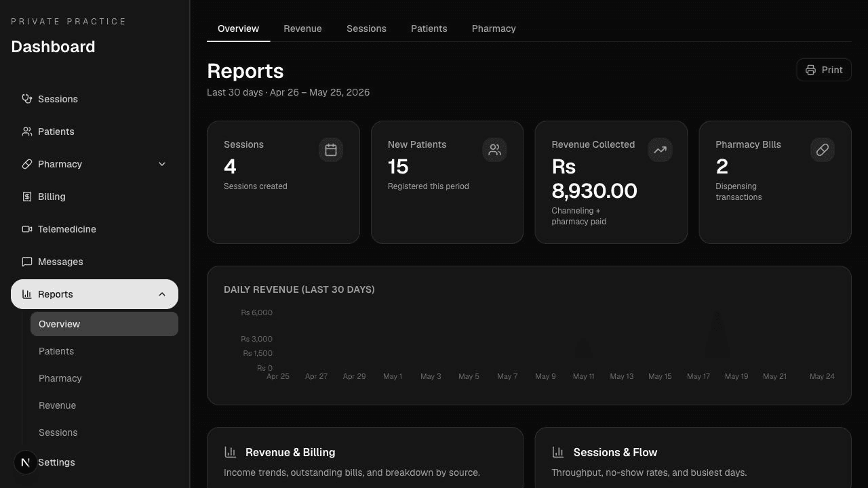The height and width of the screenshot is (488, 868).
Task: Click the Dashboard heading in sidebar
Action: click(x=53, y=47)
